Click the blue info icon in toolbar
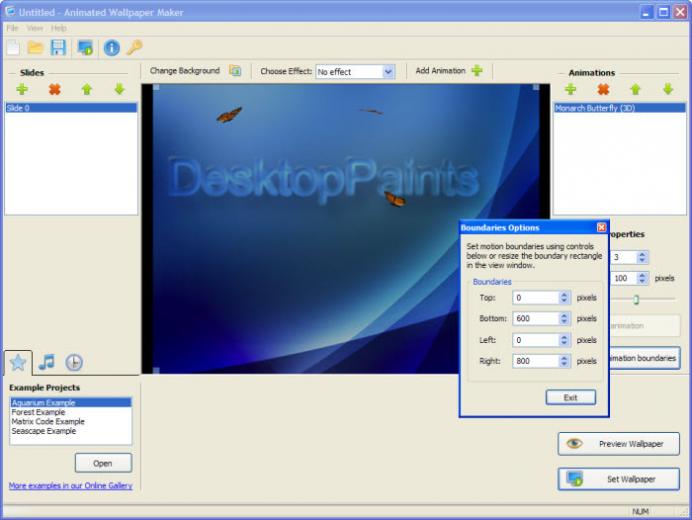This screenshot has width=692, height=520. pyautogui.click(x=111, y=47)
